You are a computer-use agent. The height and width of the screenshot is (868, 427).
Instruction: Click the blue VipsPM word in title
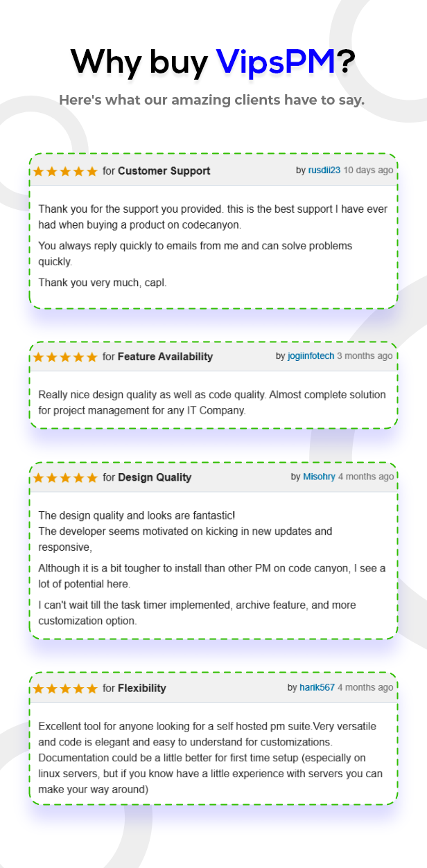pyautogui.click(x=276, y=61)
